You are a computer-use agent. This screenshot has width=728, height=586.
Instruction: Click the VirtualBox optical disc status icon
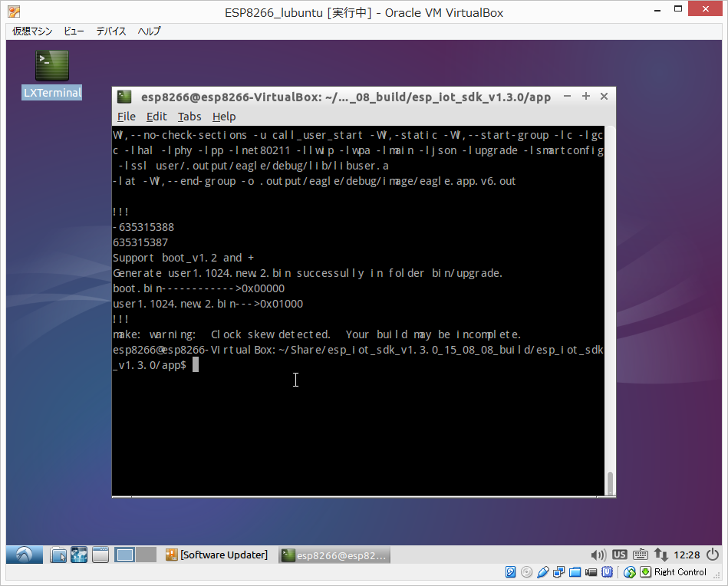click(526, 572)
